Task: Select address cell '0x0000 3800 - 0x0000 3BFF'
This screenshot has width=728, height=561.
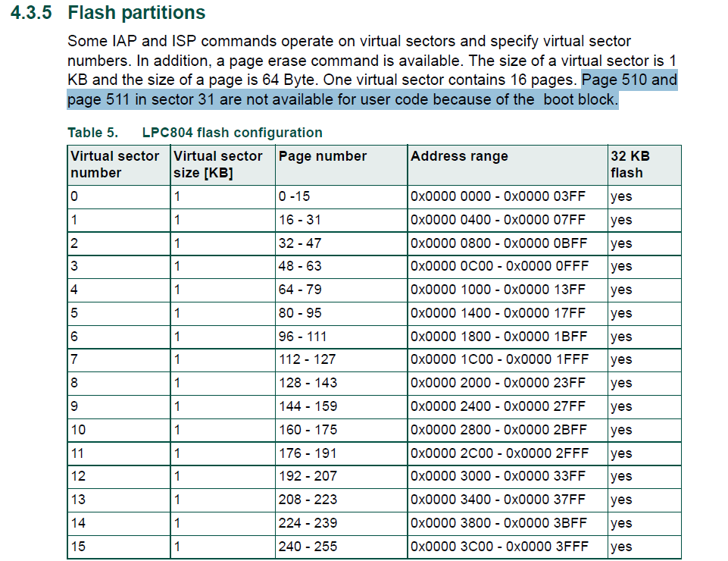Action: coord(508,523)
